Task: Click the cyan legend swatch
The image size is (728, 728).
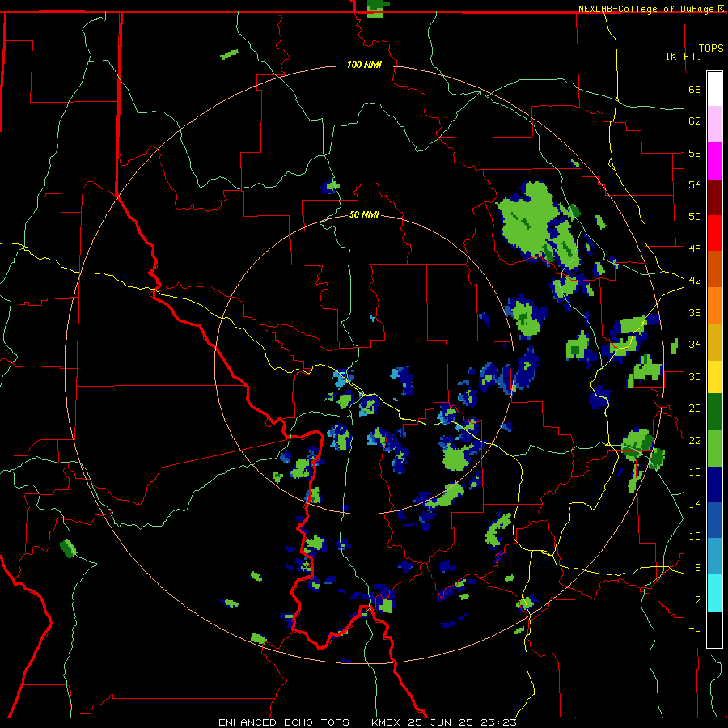Action: coord(714,593)
